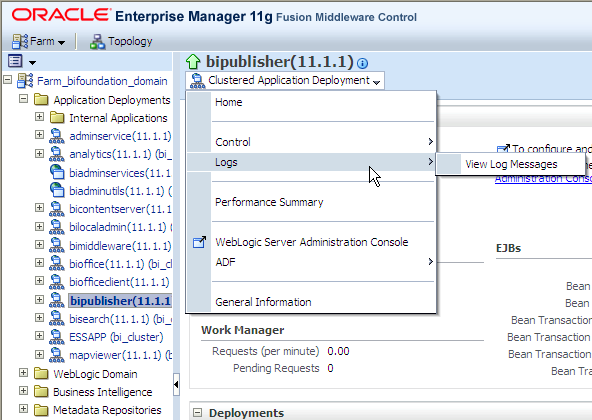Viewport: 592px width, 420px height.
Task: Select WebLogic Domain folder label
Action: (95, 374)
